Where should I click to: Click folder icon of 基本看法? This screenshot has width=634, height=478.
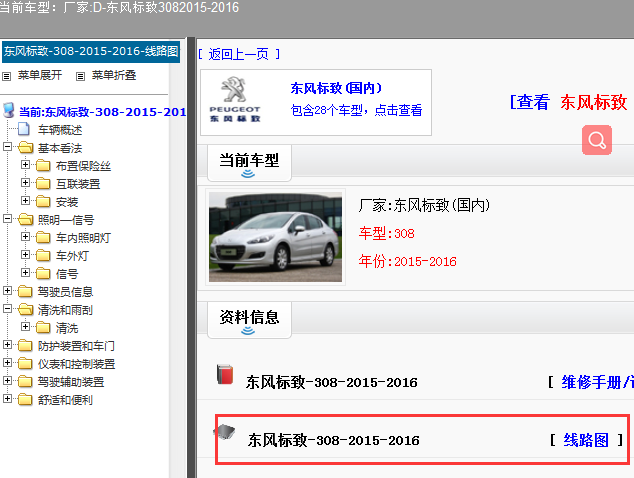25,148
